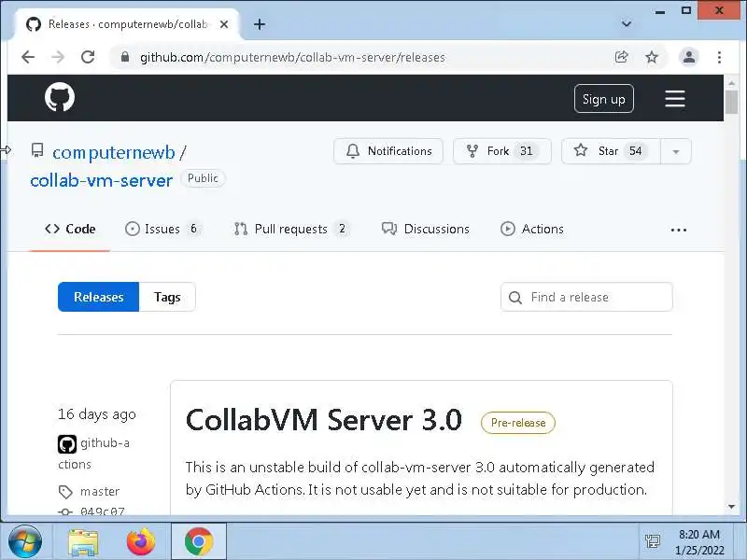Screen dimensions: 747x560
Task: Open Windows Explorer from taskbar
Action: click(x=83, y=542)
